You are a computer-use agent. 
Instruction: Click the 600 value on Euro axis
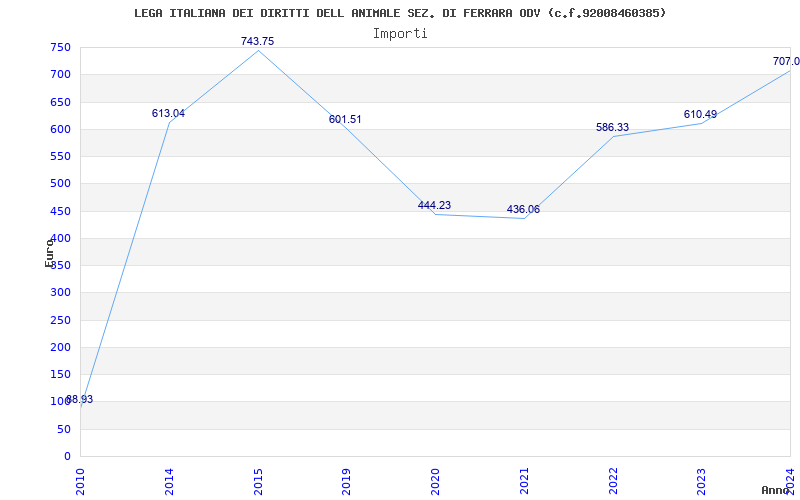(x=60, y=130)
